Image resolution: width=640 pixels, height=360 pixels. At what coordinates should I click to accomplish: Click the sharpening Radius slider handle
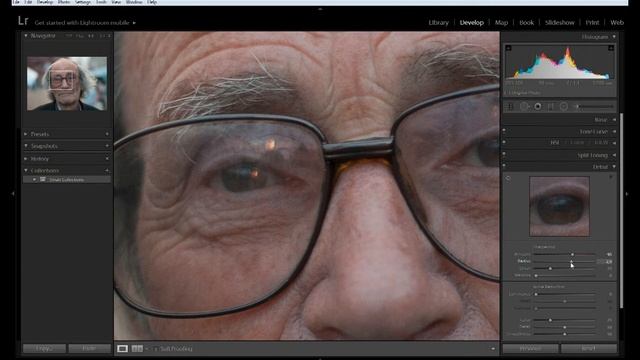[571, 261]
